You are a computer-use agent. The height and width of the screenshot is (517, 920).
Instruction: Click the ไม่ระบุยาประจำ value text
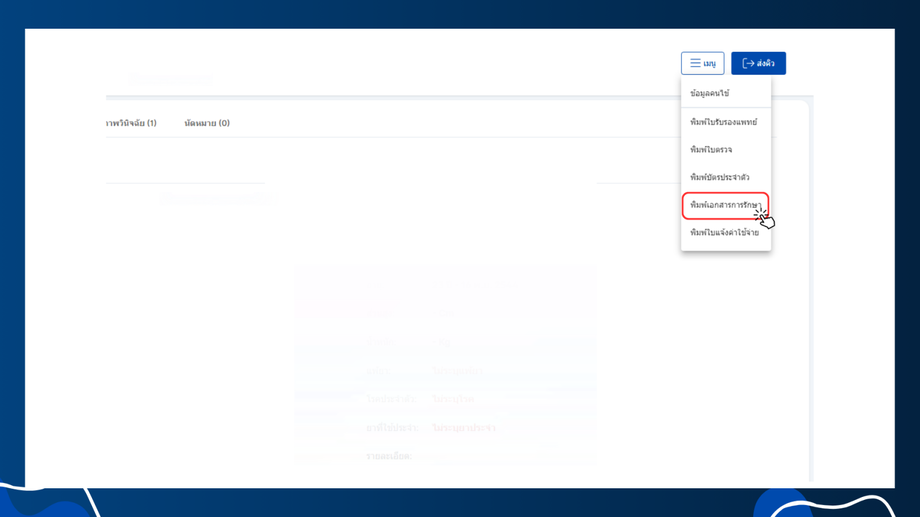point(464,428)
